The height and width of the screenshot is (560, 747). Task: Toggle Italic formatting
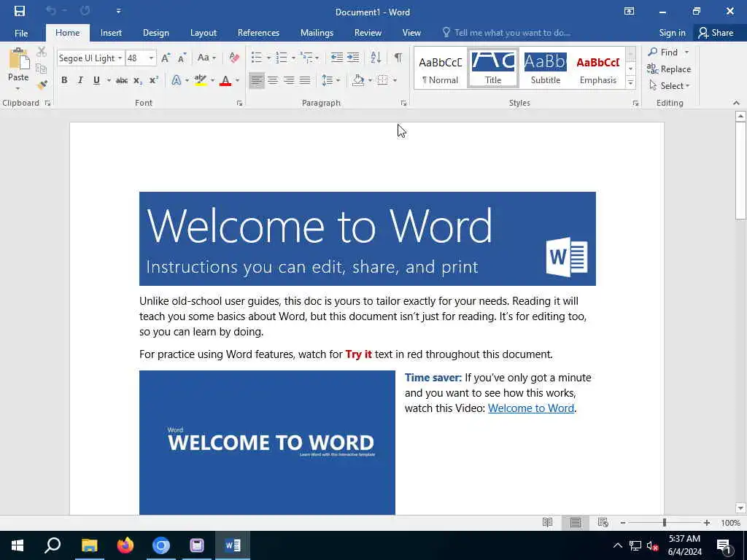80,80
